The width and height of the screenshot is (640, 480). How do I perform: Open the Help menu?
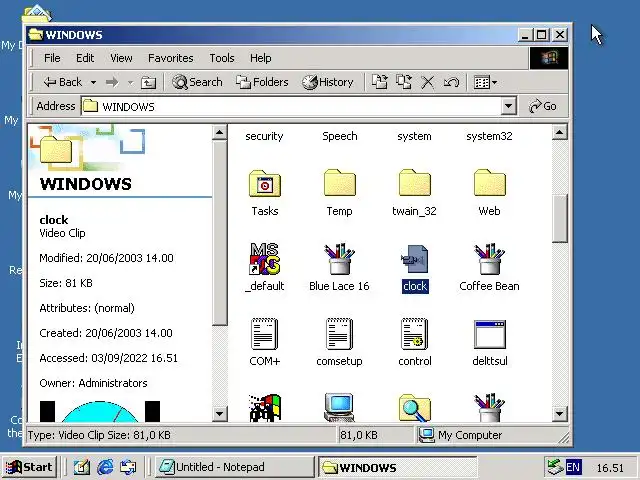(260, 58)
